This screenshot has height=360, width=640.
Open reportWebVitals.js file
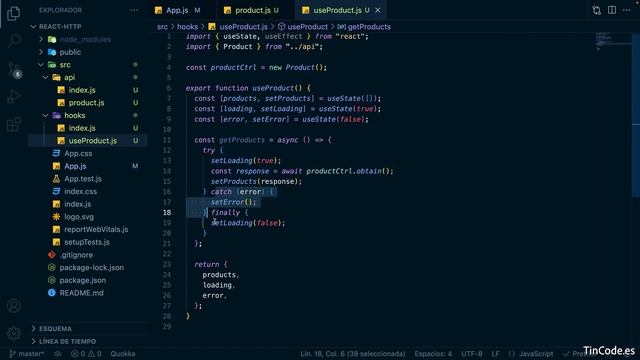[96, 229]
